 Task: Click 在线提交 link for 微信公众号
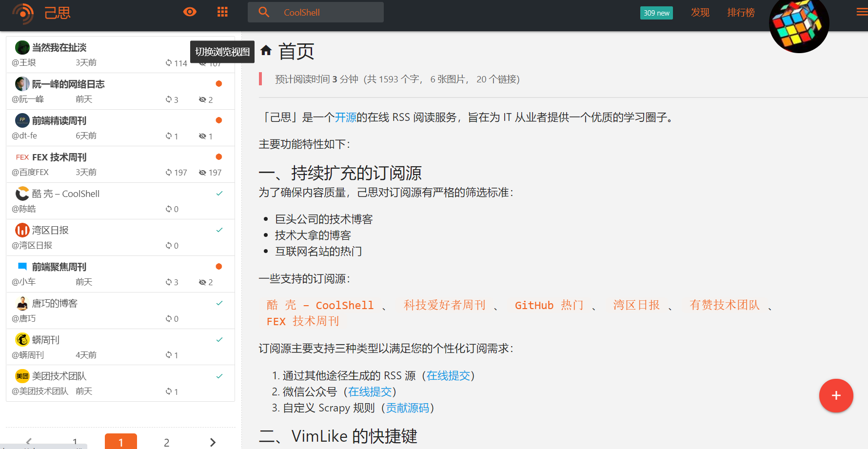pyautogui.click(x=370, y=392)
